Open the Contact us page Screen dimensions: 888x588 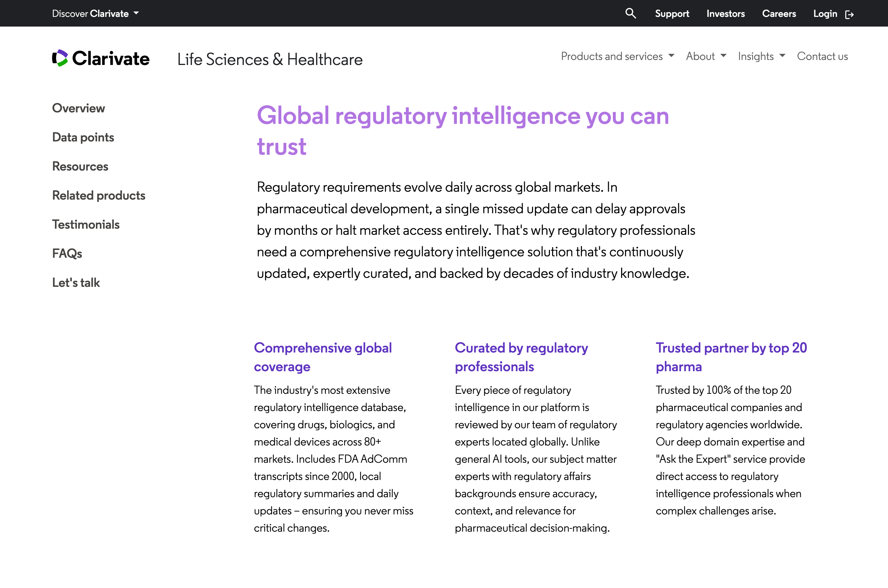click(822, 56)
